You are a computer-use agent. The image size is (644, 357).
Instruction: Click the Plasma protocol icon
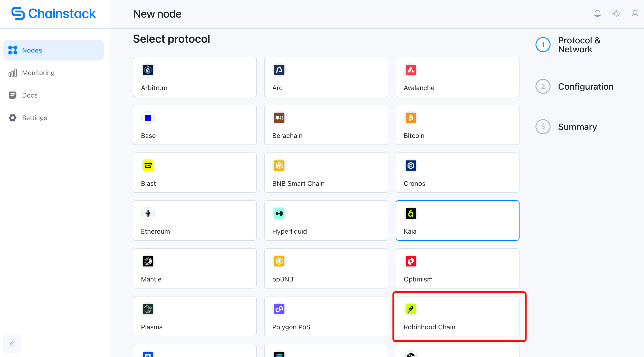point(148,309)
